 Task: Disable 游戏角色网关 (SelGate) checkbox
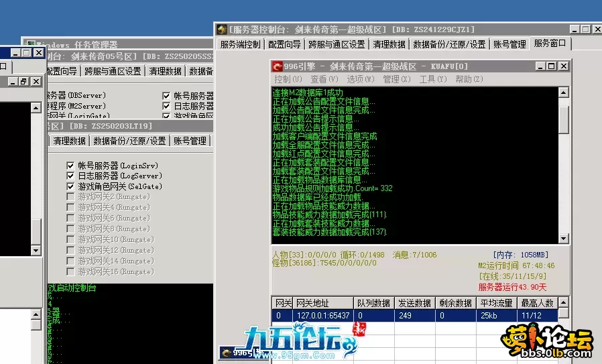click(70, 186)
